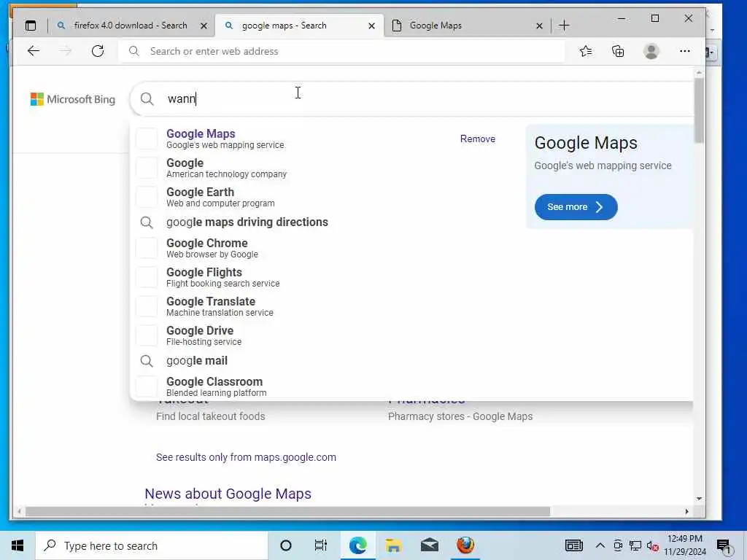Image resolution: width=747 pixels, height=560 pixels.
Task: Click the horizontal scrollbar thumb
Action: (x=287, y=511)
